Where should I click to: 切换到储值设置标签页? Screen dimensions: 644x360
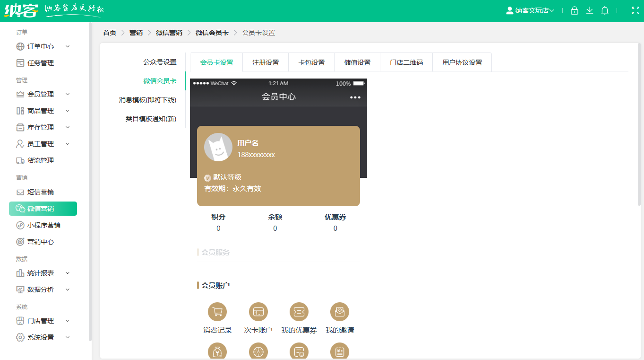point(356,61)
